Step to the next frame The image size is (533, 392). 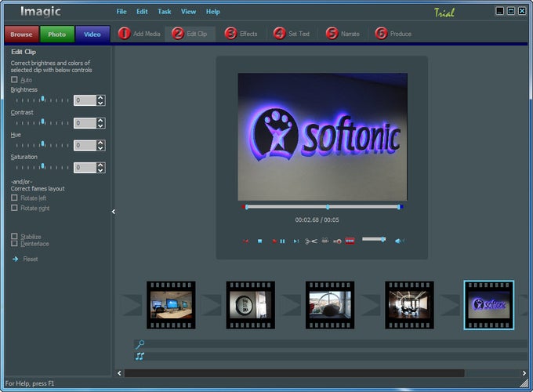(296, 241)
